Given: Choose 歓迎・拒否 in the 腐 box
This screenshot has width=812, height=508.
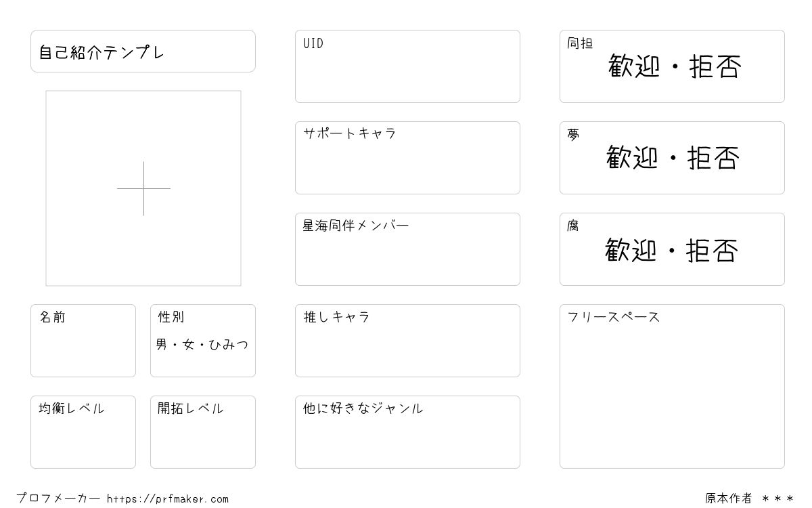Looking at the screenshot, I should [x=671, y=250].
